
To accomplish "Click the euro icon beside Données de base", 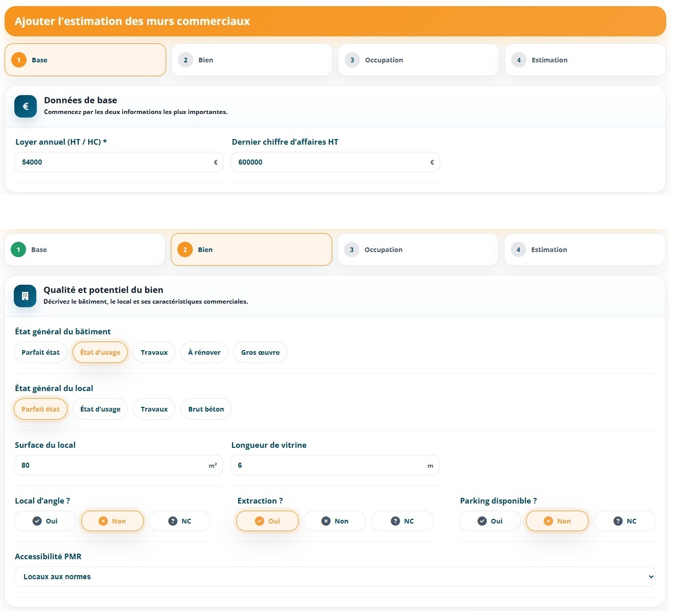I will click(26, 106).
